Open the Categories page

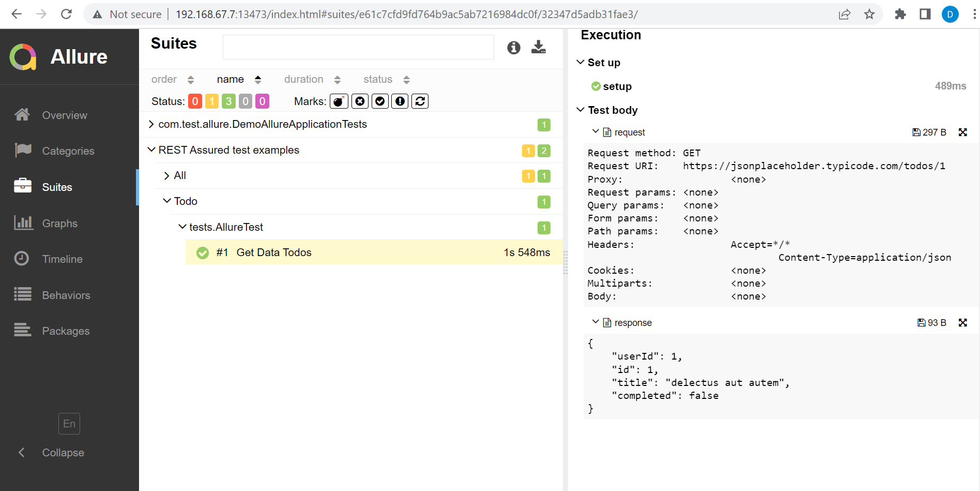(68, 151)
